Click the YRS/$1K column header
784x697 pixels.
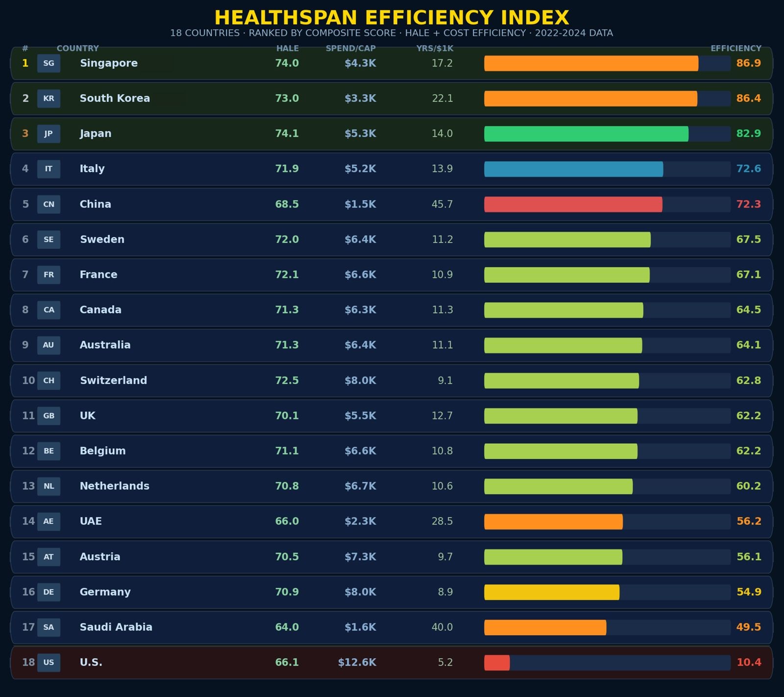[x=435, y=49]
